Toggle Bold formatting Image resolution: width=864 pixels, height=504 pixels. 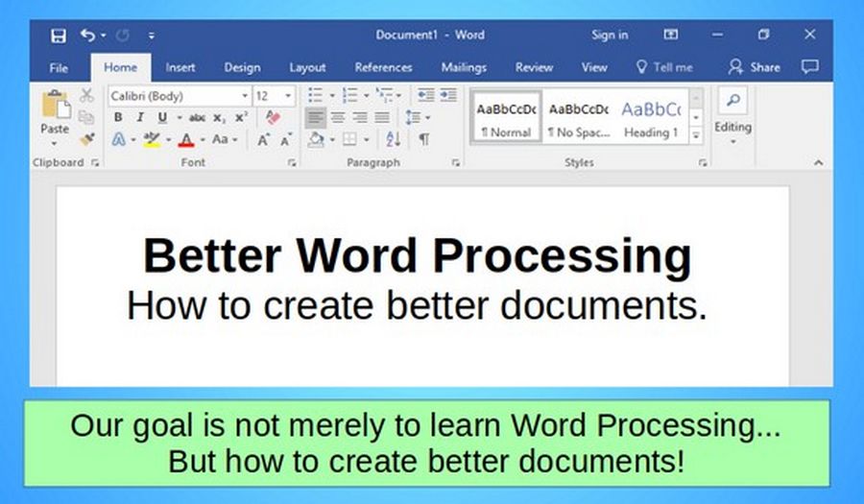[118, 117]
